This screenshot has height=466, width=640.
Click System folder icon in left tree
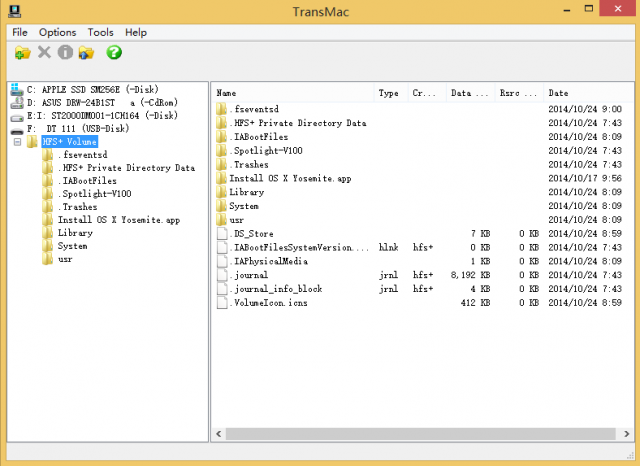click(47, 246)
